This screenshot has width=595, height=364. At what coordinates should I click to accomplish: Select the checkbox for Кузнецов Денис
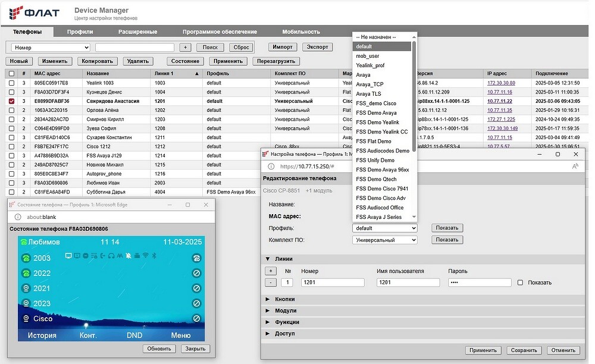pos(11,92)
